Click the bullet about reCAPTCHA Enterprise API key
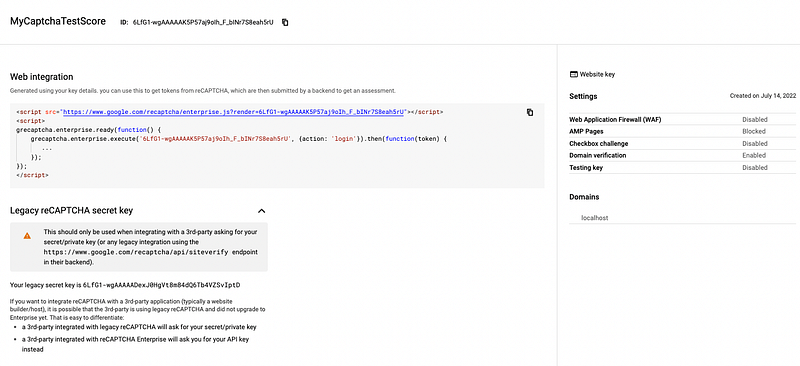Viewport: 800px width, 366px height. pyautogui.click(x=135, y=345)
